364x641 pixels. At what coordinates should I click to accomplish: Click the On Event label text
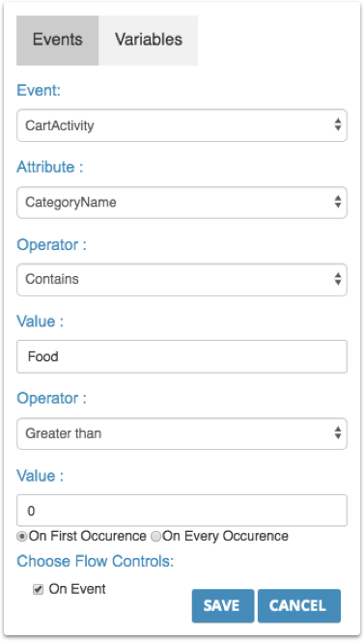pos(77,589)
